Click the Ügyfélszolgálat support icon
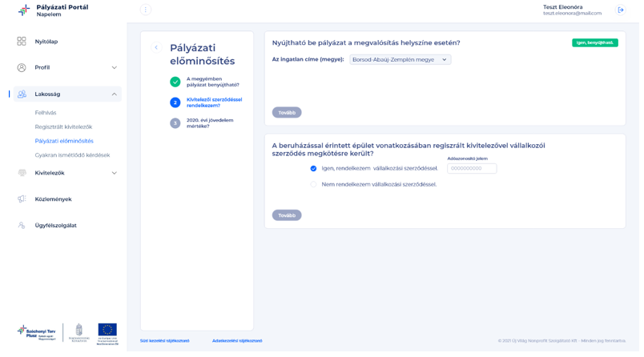This screenshot has width=644, height=357. [x=22, y=225]
